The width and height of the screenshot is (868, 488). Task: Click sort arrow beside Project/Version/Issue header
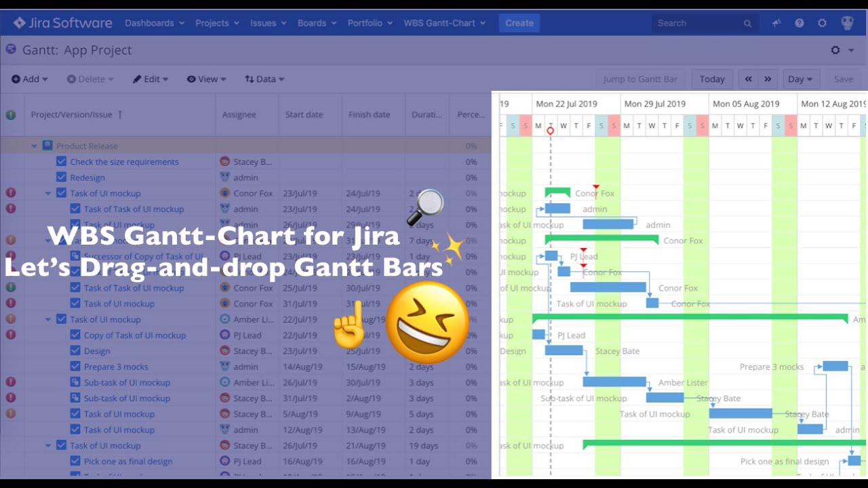[120, 115]
